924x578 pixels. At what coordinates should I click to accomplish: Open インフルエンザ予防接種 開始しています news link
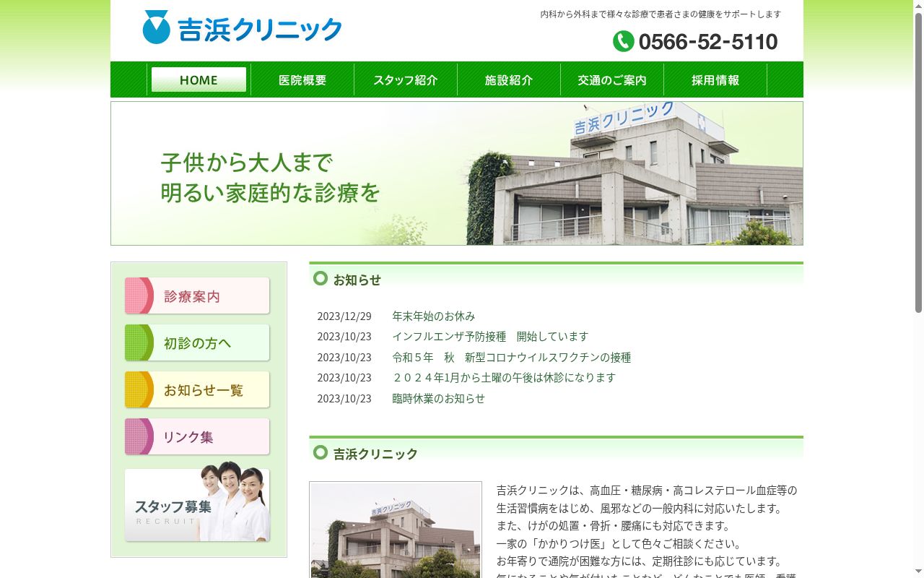tap(490, 336)
